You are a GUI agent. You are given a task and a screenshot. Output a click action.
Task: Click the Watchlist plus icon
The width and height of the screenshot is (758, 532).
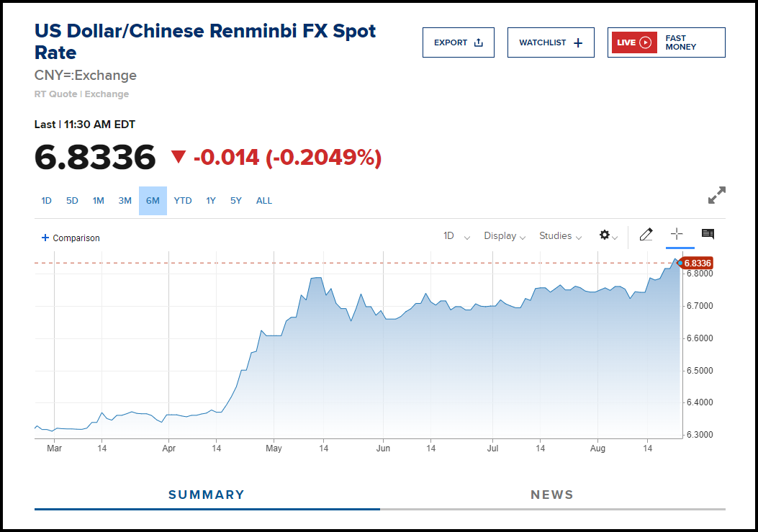point(577,42)
